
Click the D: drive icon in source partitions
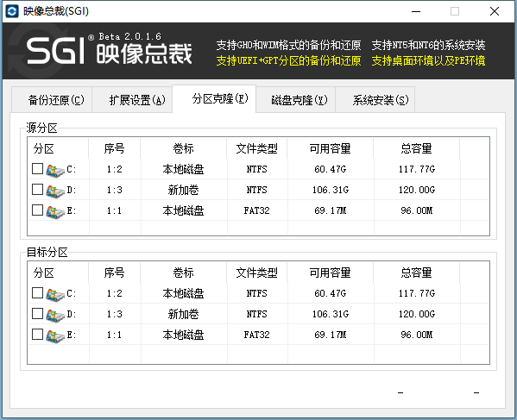(x=55, y=191)
